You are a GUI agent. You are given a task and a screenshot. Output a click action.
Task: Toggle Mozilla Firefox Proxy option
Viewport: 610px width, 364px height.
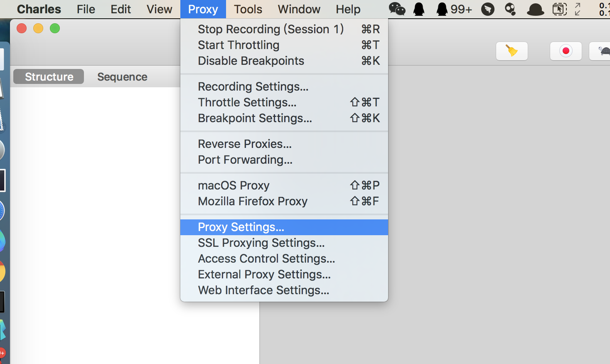pos(253,201)
